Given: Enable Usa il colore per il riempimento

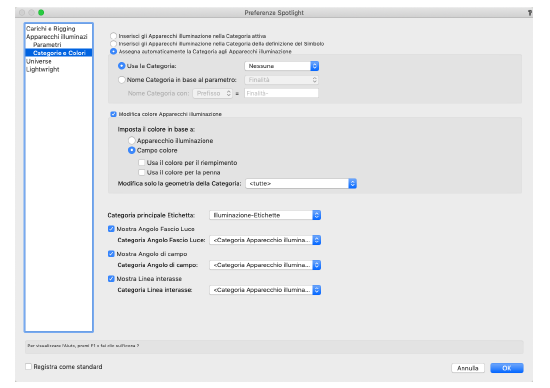Looking at the screenshot, I should tap(142, 163).
